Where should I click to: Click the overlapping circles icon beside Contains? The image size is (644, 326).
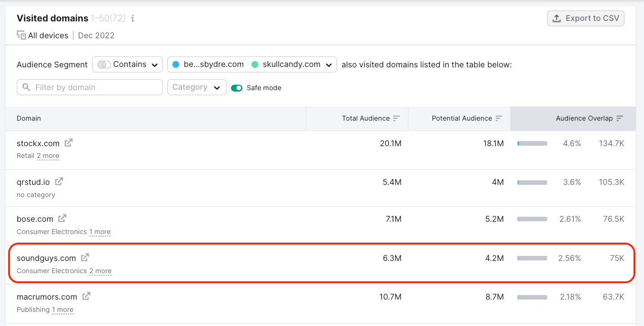pos(104,65)
